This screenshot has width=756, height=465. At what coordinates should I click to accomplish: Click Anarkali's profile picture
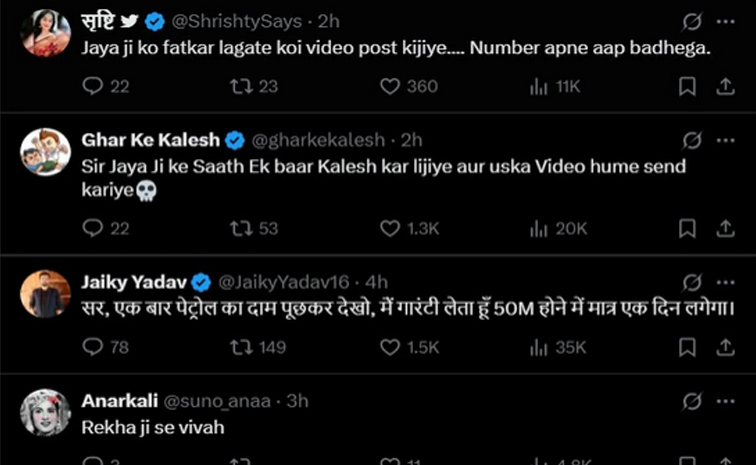pos(45,414)
